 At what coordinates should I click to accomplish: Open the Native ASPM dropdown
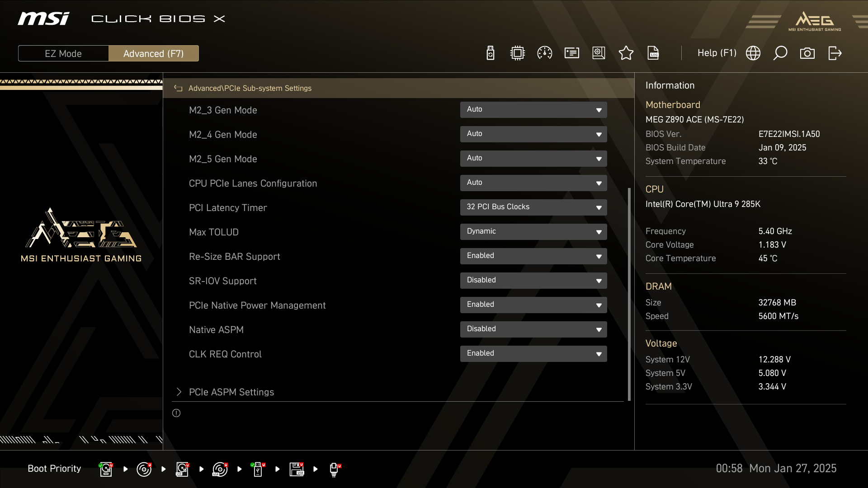click(533, 329)
